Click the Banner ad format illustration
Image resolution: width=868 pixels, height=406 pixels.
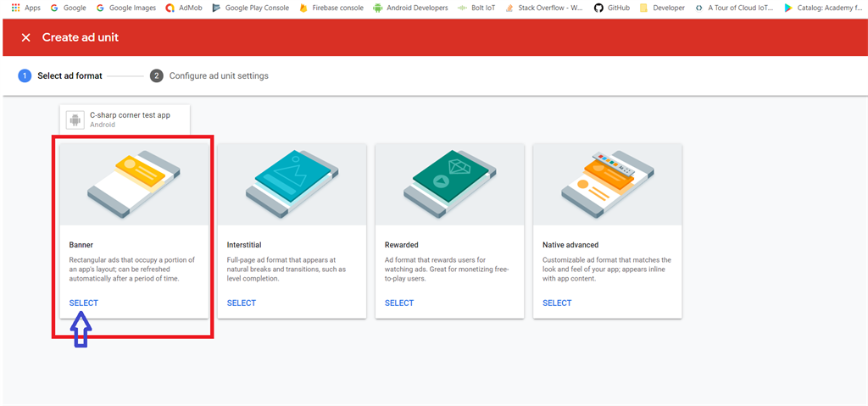pos(134,184)
